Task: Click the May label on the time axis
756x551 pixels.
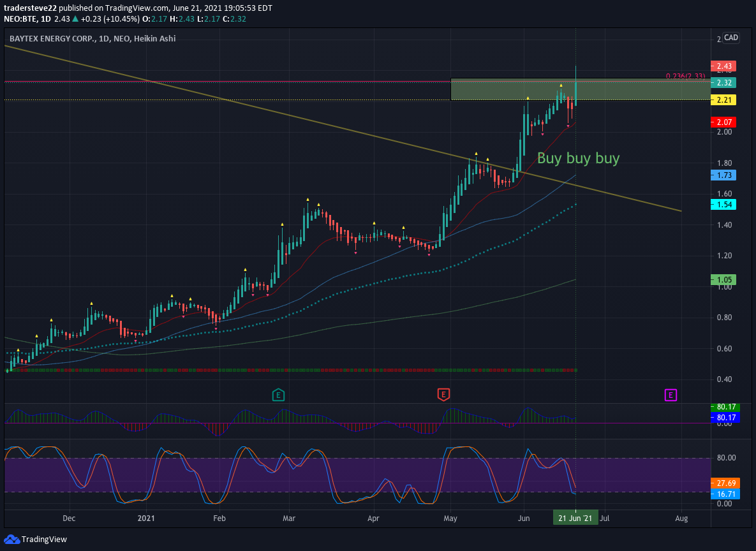Action: tap(450, 518)
